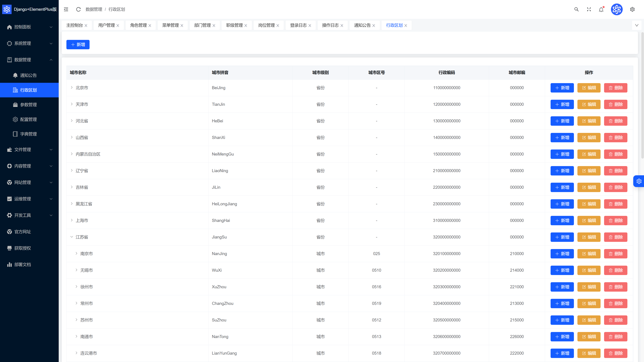Click the user avatar icon
The image size is (644, 362).
[x=616, y=9]
